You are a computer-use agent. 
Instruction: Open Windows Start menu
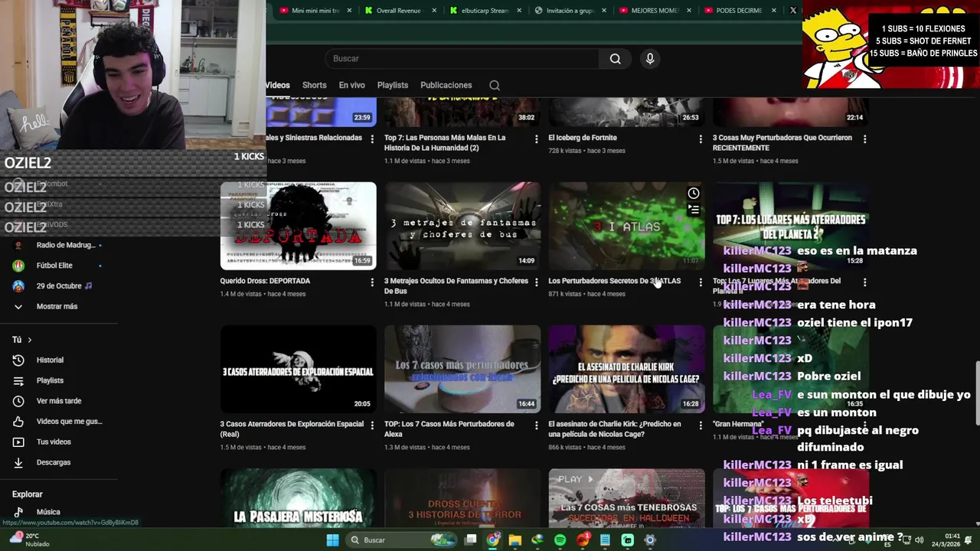pos(332,540)
